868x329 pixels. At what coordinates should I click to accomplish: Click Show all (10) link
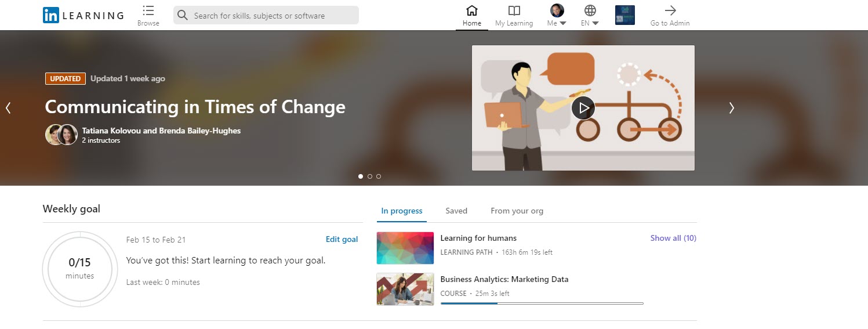[x=673, y=238]
